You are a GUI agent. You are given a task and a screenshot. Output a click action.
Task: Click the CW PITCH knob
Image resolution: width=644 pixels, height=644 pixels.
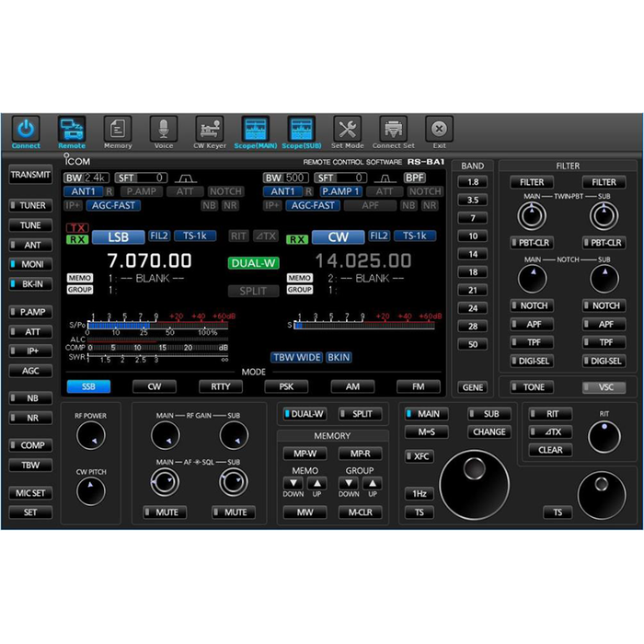[x=91, y=491]
